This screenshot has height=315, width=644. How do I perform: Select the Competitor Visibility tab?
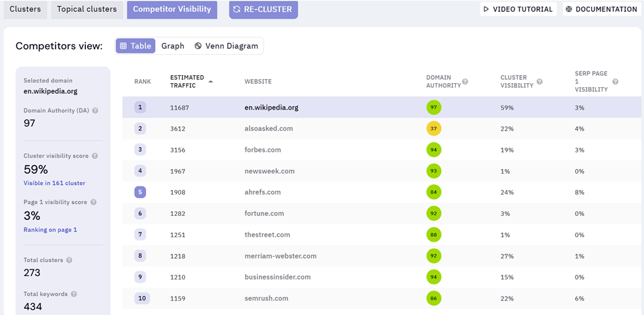[x=172, y=9]
